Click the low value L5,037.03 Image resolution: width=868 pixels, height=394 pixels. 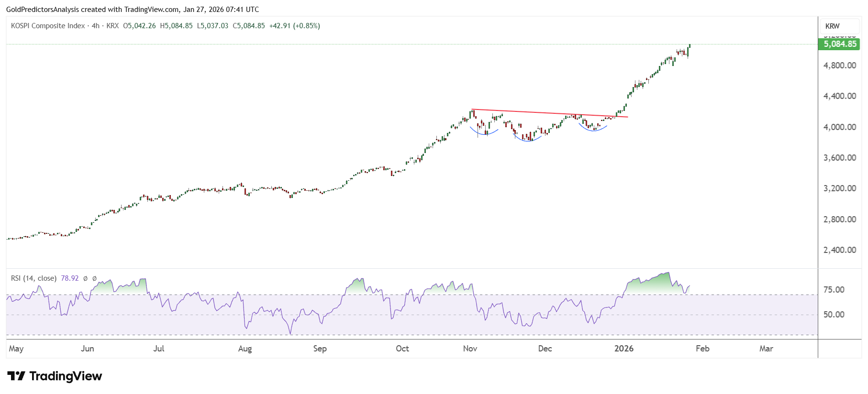coord(212,26)
